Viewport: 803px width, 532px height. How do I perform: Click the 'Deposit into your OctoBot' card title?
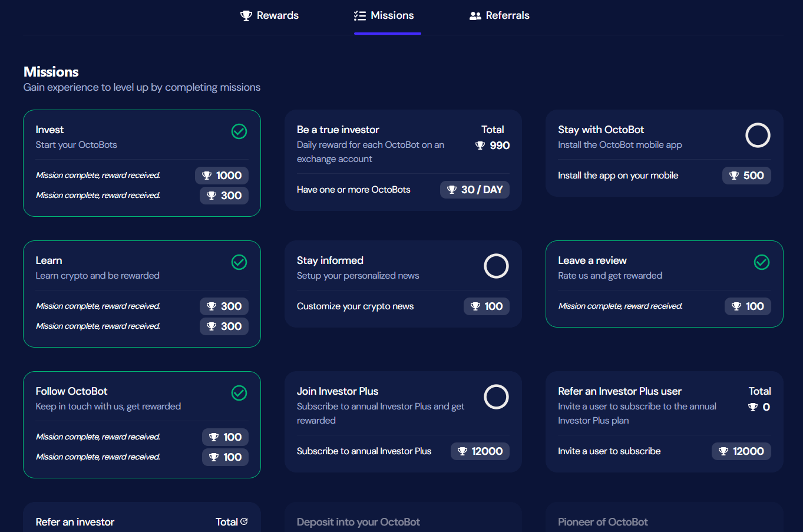click(358, 522)
